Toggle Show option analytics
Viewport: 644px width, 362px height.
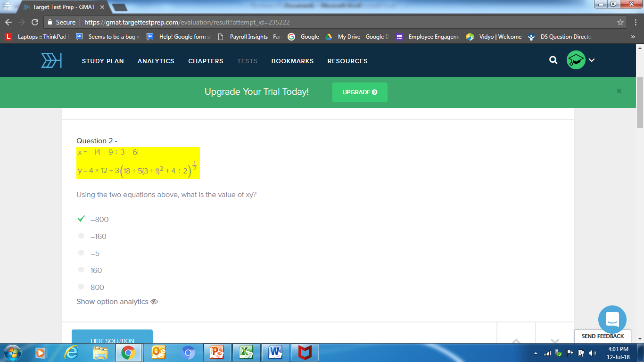click(x=117, y=302)
